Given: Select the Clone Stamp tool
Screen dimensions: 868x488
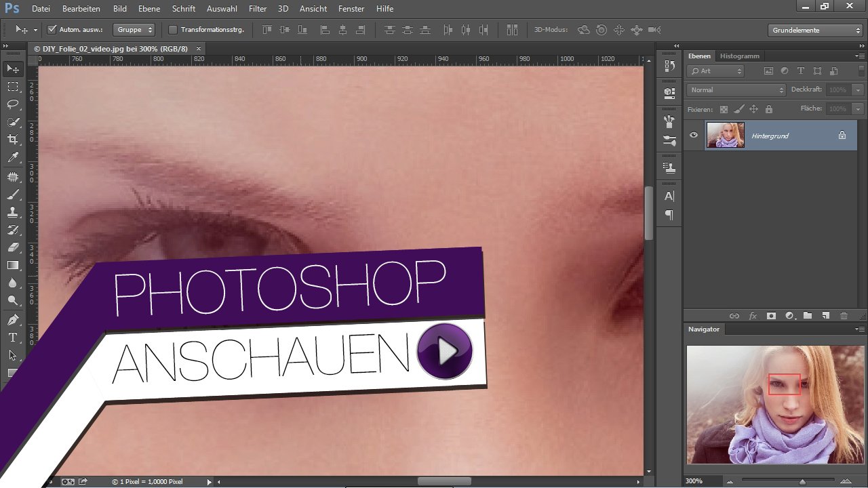Looking at the screenshot, I should (x=13, y=212).
